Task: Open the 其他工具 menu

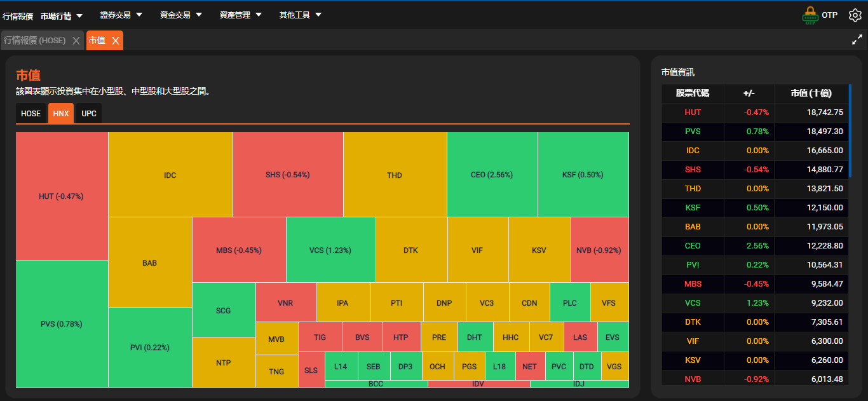Action: click(x=300, y=15)
